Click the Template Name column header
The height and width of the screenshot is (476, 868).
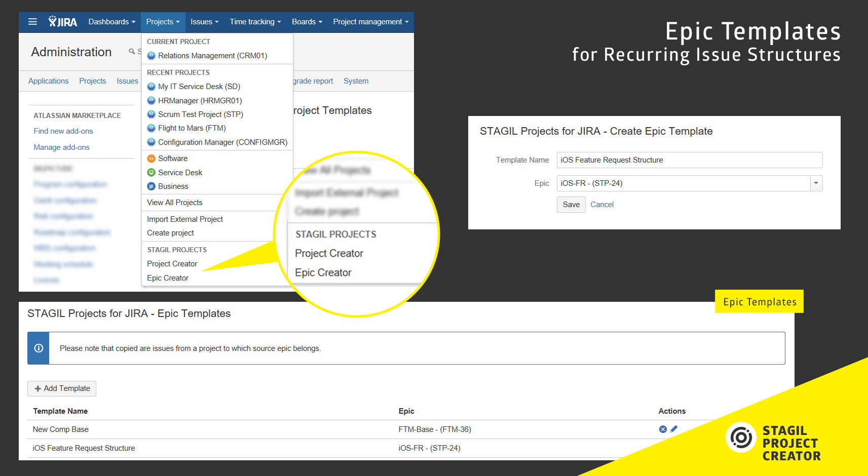60,411
